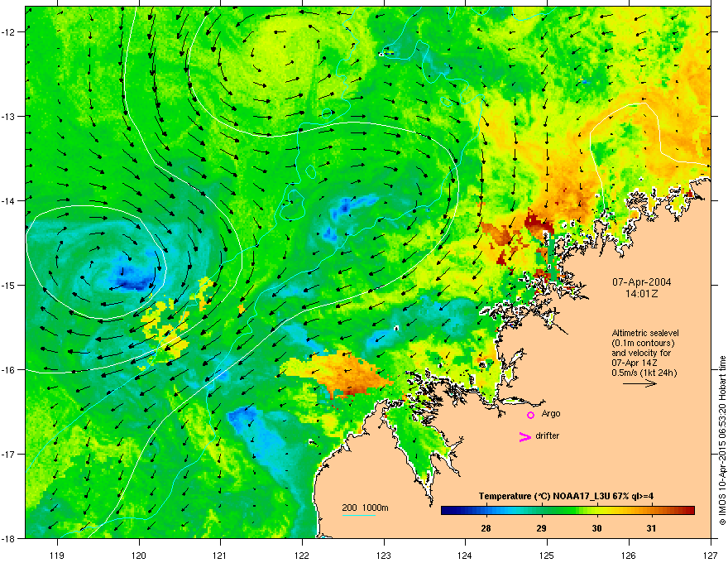Click the longitude 126 axis label
Image resolution: width=728 pixels, height=563 pixels.
(x=629, y=555)
